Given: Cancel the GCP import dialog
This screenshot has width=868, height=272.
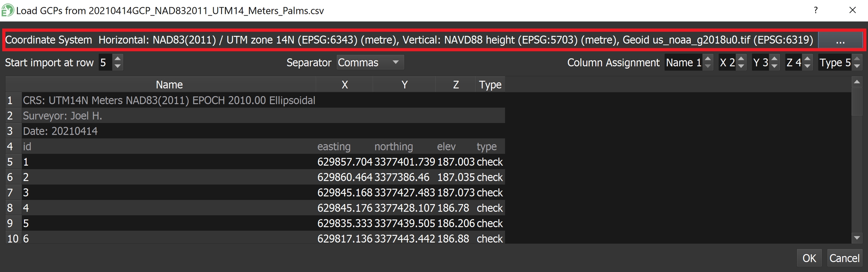Looking at the screenshot, I should click(x=844, y=258).
